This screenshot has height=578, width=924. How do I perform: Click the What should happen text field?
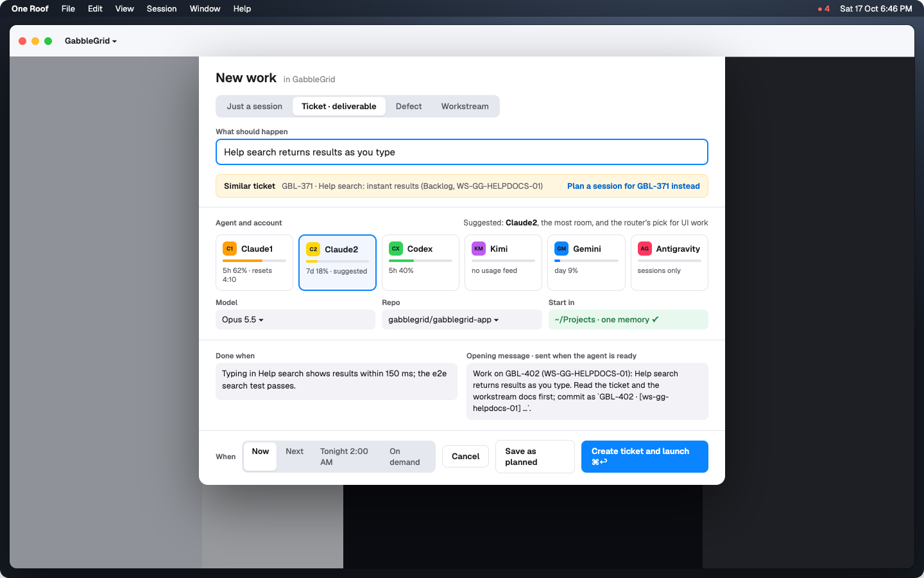click(x=462, y=152)
